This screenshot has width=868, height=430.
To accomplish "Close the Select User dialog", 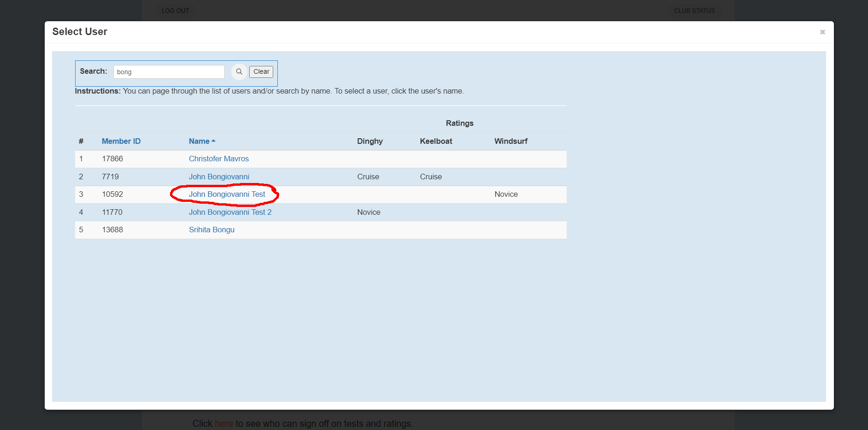I will point(822,32).
